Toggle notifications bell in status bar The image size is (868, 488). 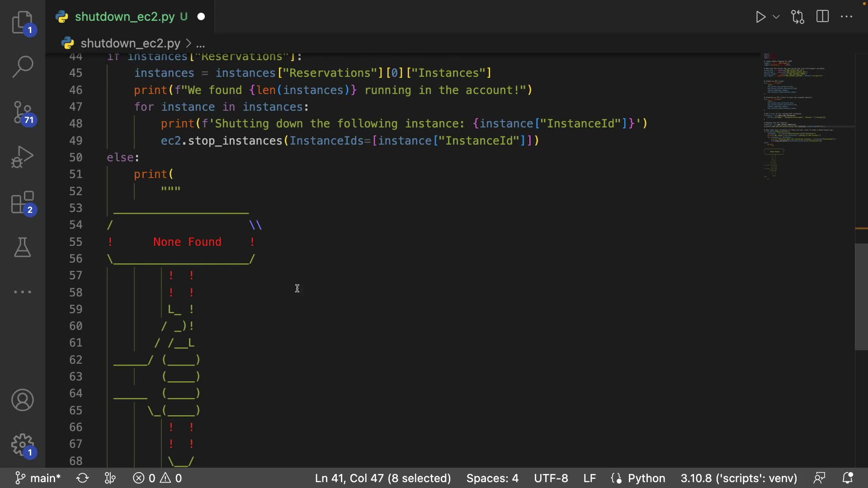pos(848,478)
